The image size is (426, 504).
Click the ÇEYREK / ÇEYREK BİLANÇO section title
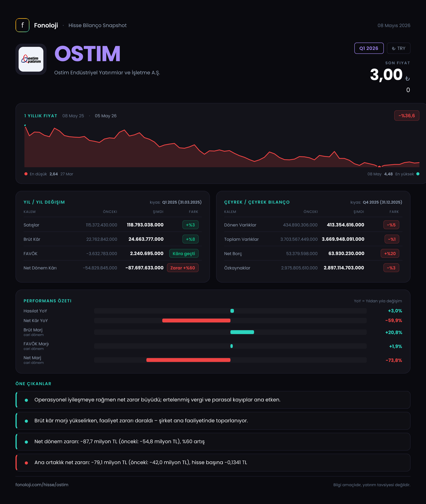257,202
